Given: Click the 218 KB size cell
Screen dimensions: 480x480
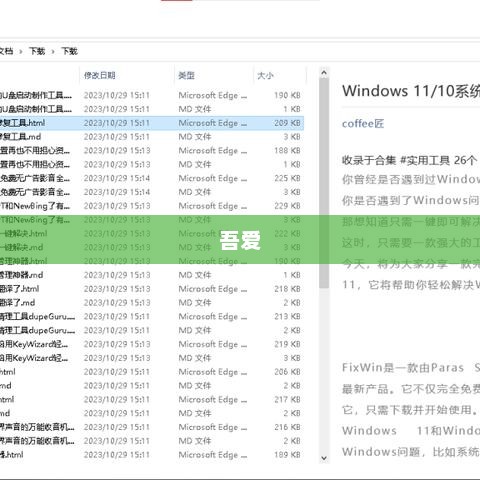Looking at the screenshot, I should point(287,289).
